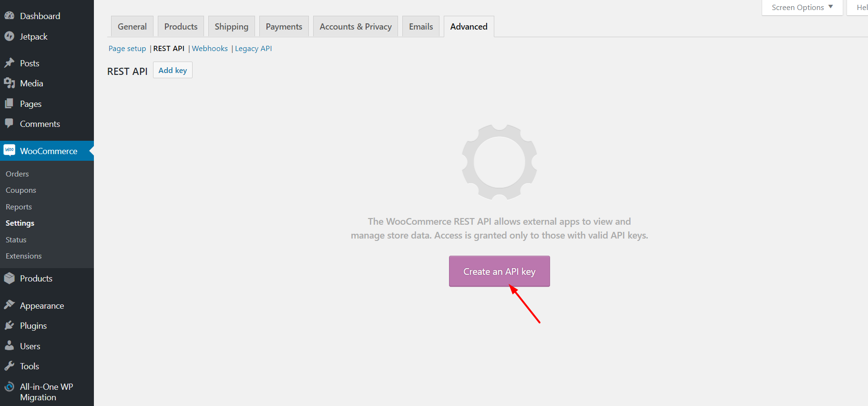Click the Users person icon

[x=10, y=345]
